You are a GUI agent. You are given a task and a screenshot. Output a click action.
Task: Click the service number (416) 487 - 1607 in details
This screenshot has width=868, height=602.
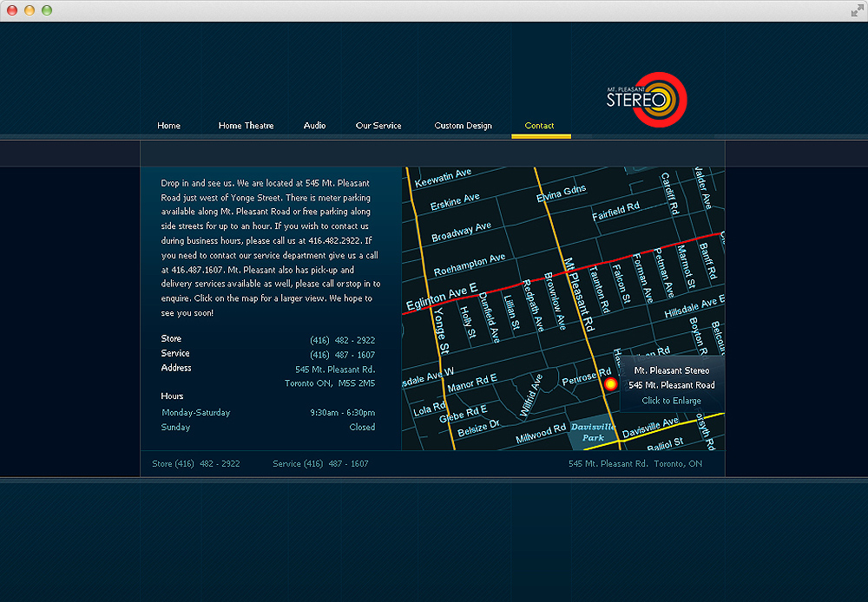(x=342, y=356)
